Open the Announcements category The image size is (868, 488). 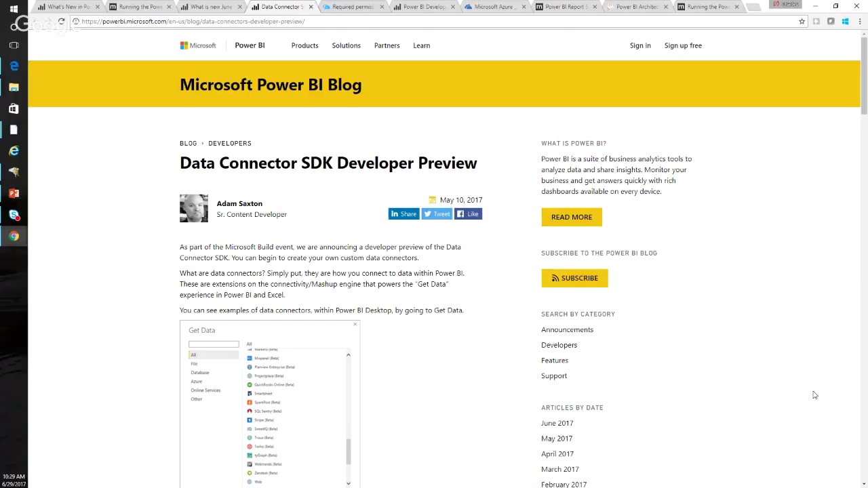click(x=567, y=329)
